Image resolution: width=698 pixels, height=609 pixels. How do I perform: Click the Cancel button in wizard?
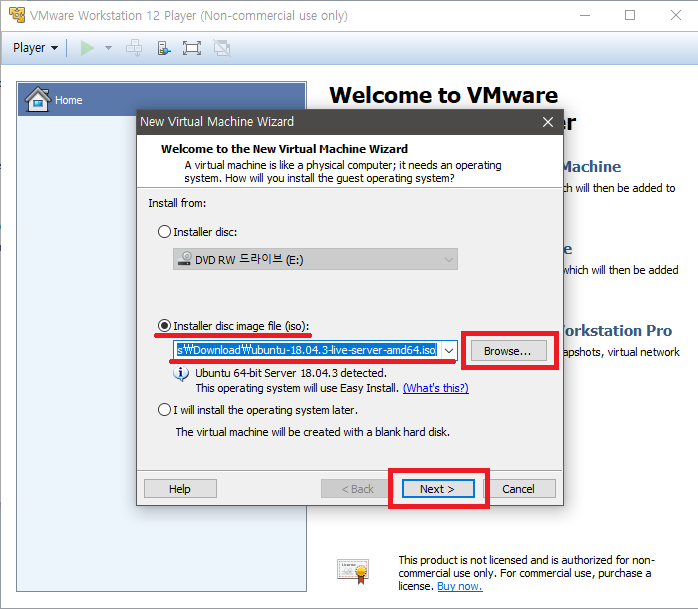point(519,489)
